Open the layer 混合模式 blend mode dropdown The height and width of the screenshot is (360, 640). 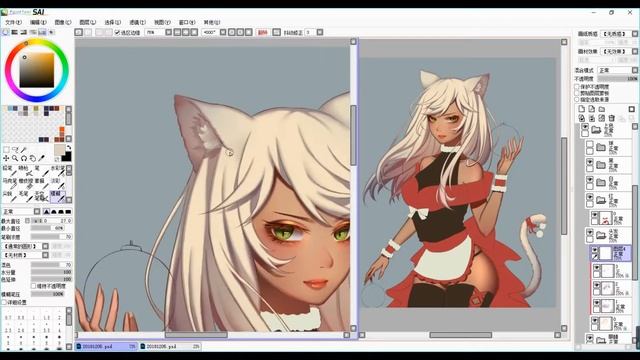pos(618,70)
